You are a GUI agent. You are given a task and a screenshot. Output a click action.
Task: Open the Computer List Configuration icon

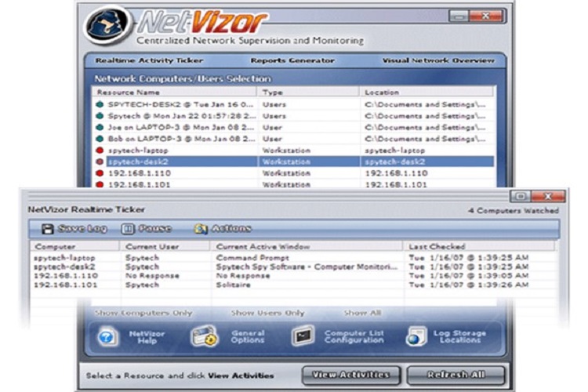tap(303, 336)
